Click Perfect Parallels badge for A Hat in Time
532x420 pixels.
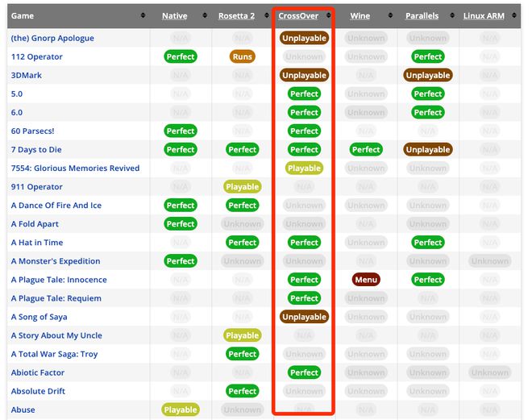tap(428, 243)
